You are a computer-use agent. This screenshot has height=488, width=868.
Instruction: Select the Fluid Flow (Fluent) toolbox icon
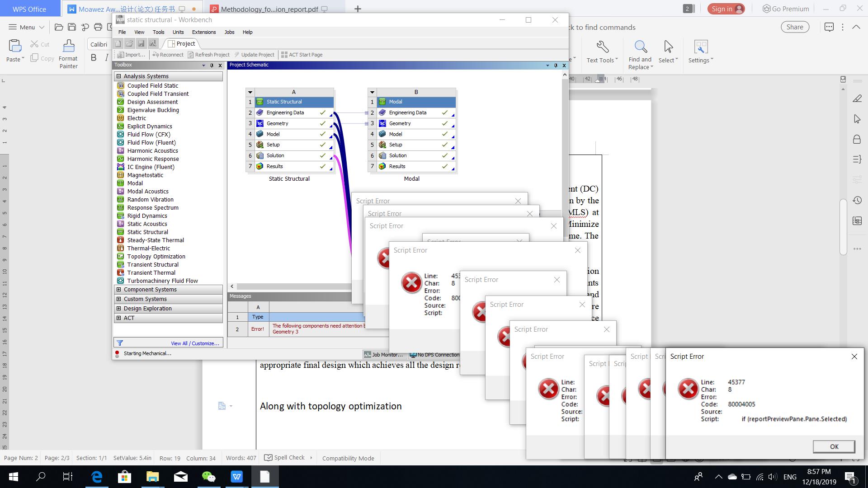pyautogui.click(x=121, y=142)
